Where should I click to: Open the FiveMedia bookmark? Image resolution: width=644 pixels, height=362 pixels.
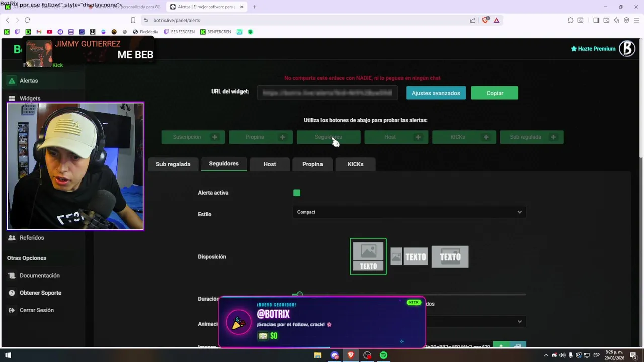click(x=145, y=32)
